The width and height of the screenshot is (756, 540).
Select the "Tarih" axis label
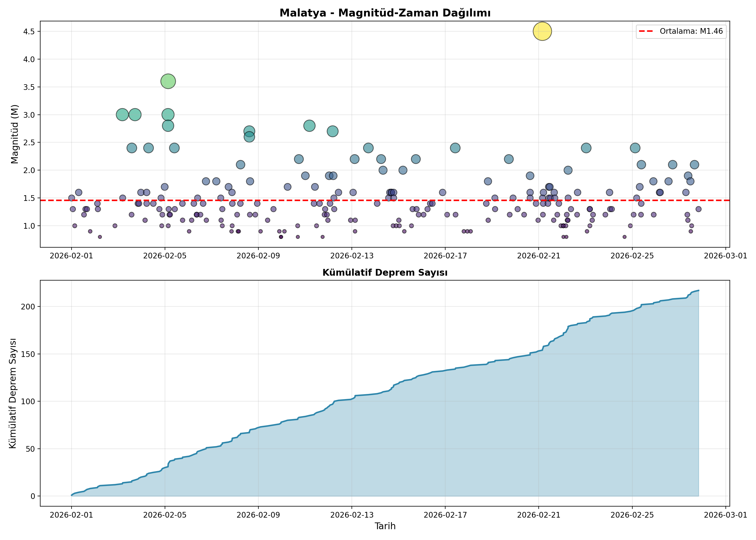[385, 526]
